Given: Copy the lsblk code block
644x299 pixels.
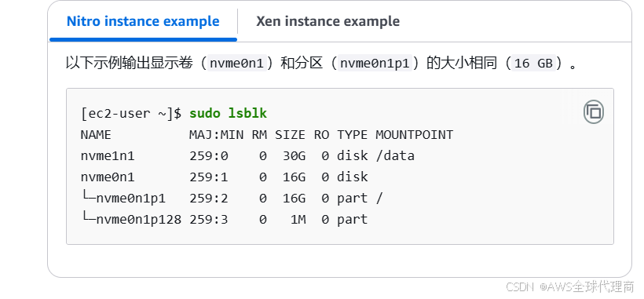Looking at the screenshot, I should [x=594, y=112].
